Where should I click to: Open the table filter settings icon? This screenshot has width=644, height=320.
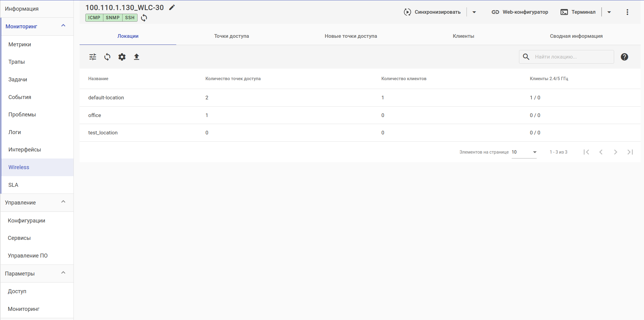point(93,57)
